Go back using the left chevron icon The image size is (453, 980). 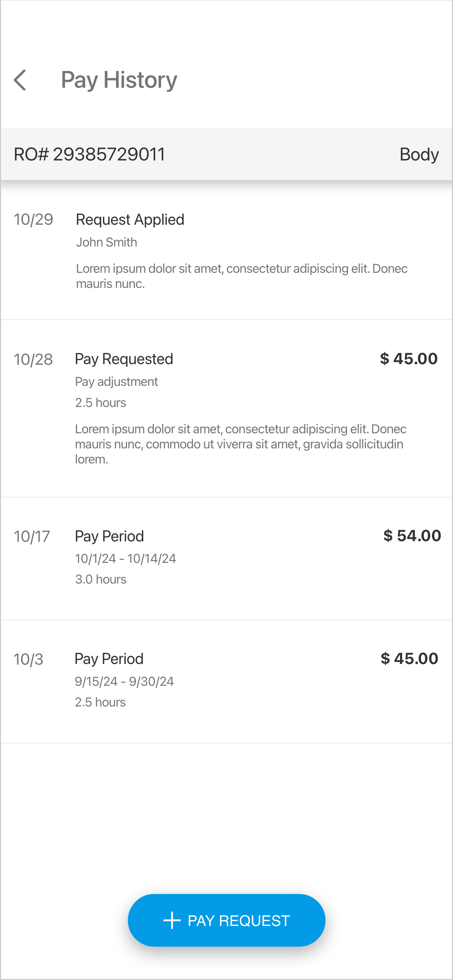20,80
